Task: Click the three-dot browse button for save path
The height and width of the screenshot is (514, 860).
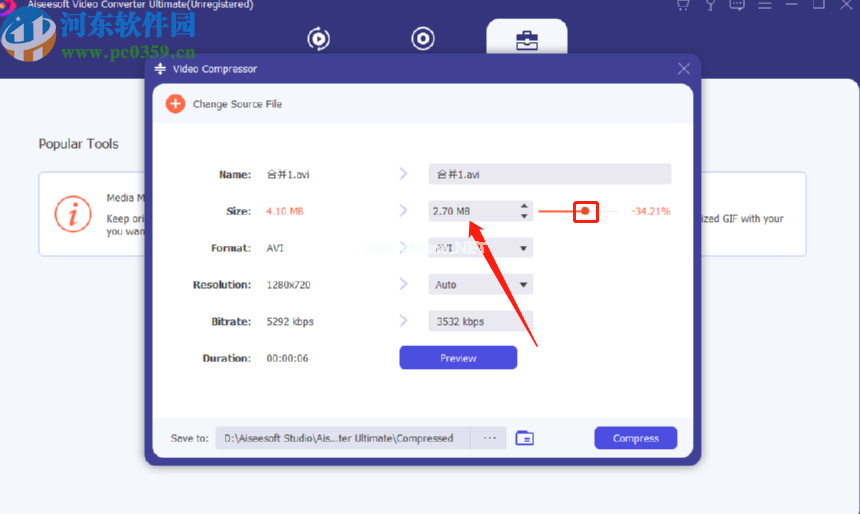Action: 489,438
